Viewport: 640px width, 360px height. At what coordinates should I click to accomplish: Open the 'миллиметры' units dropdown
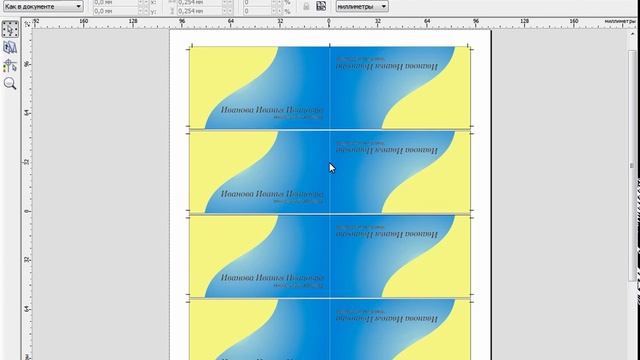[362, 7]
